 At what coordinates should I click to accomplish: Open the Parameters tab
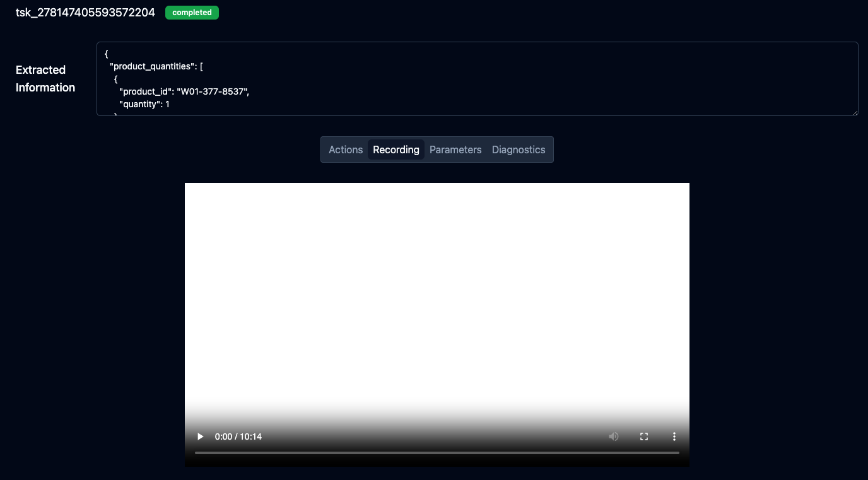455,149
